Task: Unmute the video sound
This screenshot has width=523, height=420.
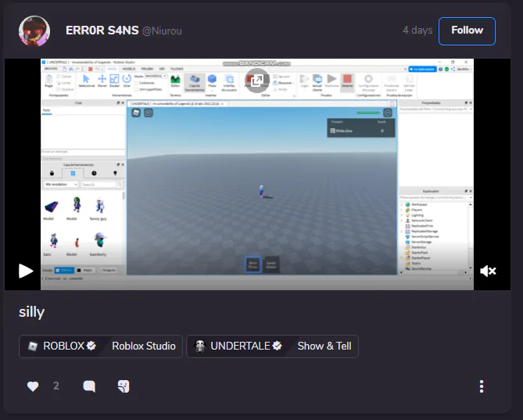Action: pyautogui.click(x=488, y=271)
